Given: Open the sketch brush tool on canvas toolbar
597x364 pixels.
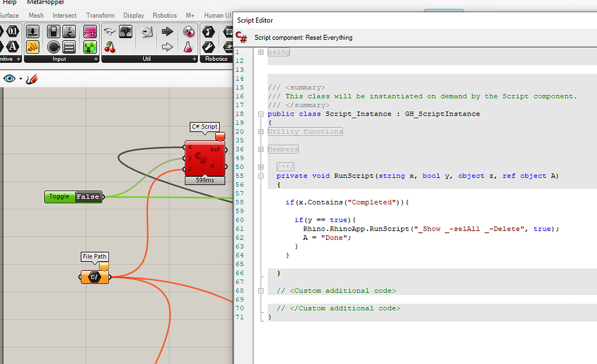Looking at the screenshot, I should coord(31,79).
